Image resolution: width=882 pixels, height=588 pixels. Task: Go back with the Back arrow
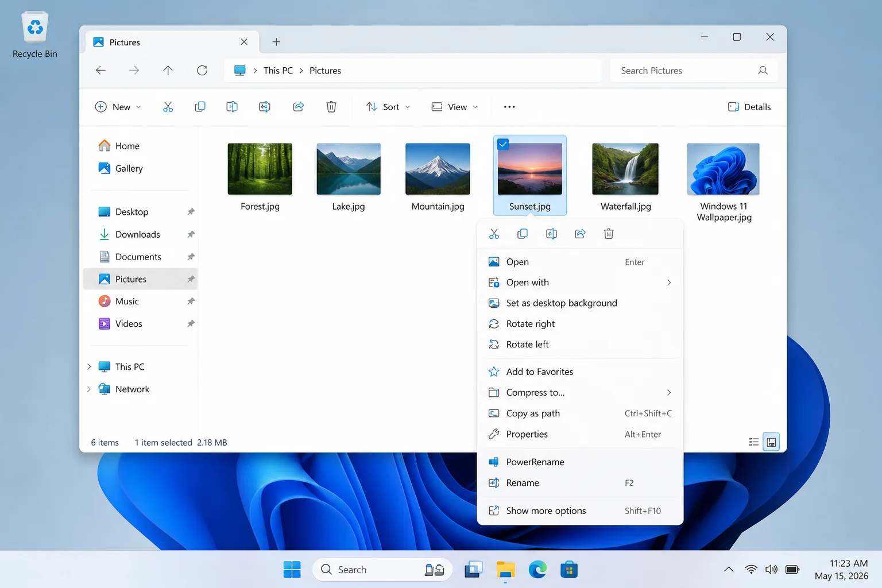point(100,70)
